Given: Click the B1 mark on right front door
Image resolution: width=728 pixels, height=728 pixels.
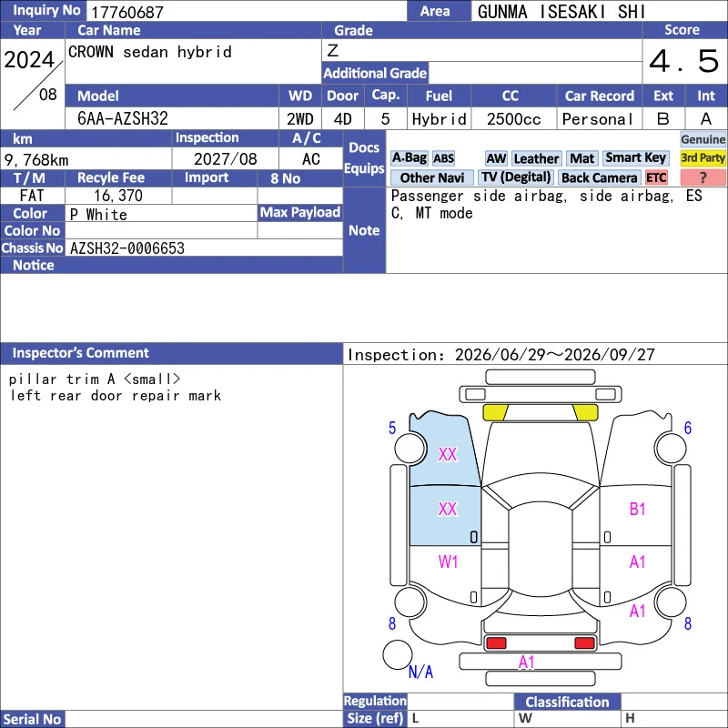Looking at the screenshot, I should click(x=638, y=510).
